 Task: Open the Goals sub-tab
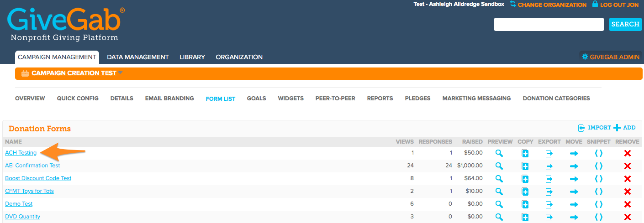[257, 99]
